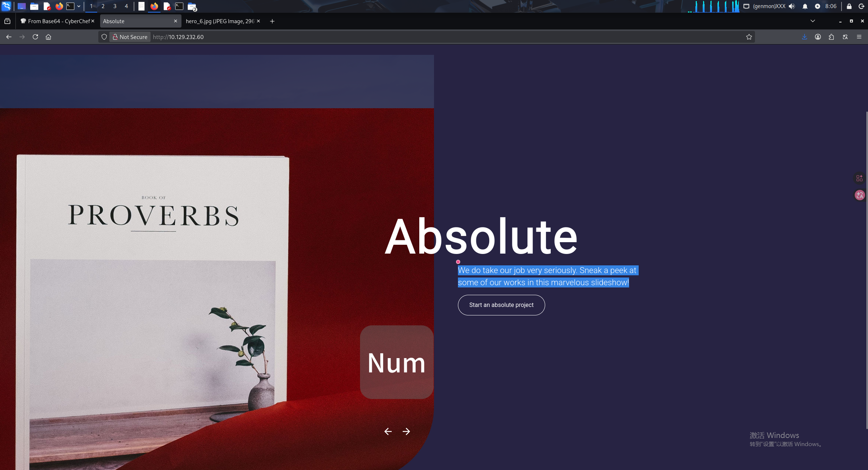Launch Firefox from the panel launcher

59,6
